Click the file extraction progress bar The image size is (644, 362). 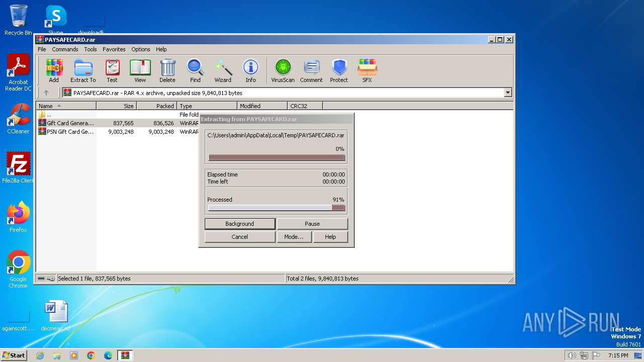tap(277, 157)
